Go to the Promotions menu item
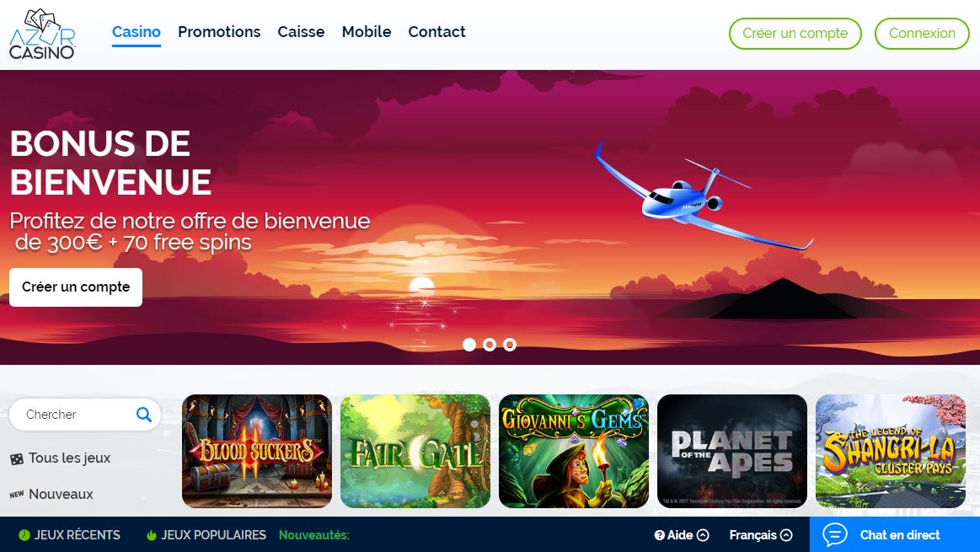Viewport: 980px width, 552px height. click(x=219, y=32)
